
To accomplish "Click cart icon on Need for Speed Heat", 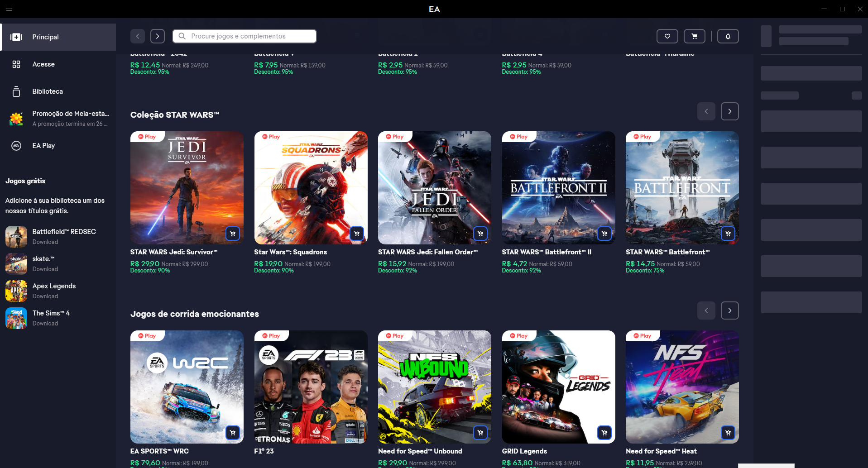I will [728, 433].
